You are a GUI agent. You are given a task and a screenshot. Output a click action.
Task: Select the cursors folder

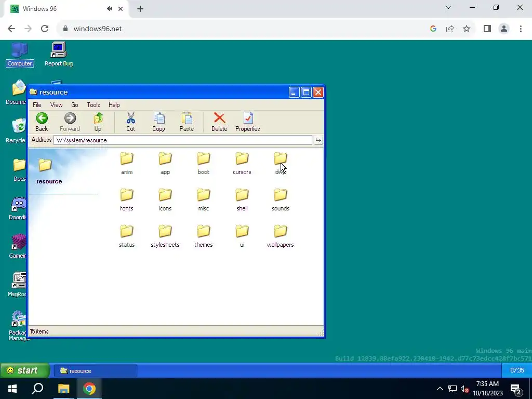[242, 163]
